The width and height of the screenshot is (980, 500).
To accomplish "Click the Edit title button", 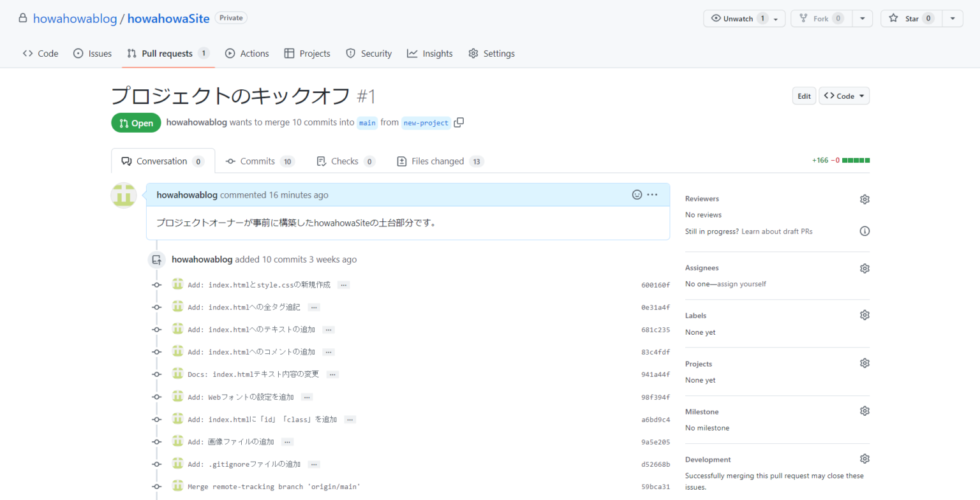I will click(804, 96).
